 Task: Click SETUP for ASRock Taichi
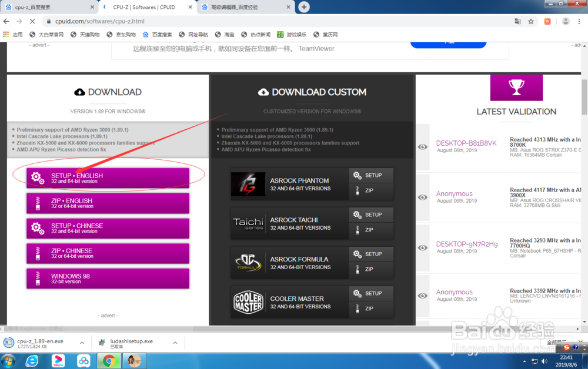pyautogui.click(x=371, y=214)
